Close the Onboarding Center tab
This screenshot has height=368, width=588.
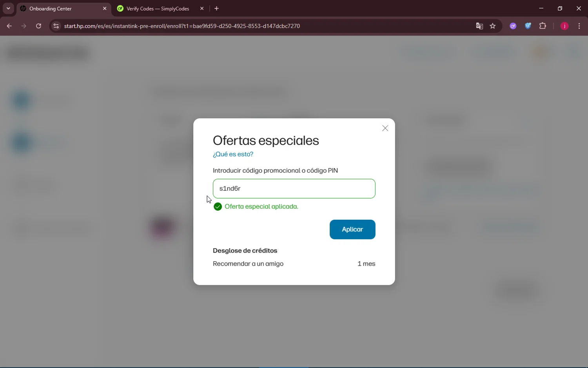click(105, 9)
